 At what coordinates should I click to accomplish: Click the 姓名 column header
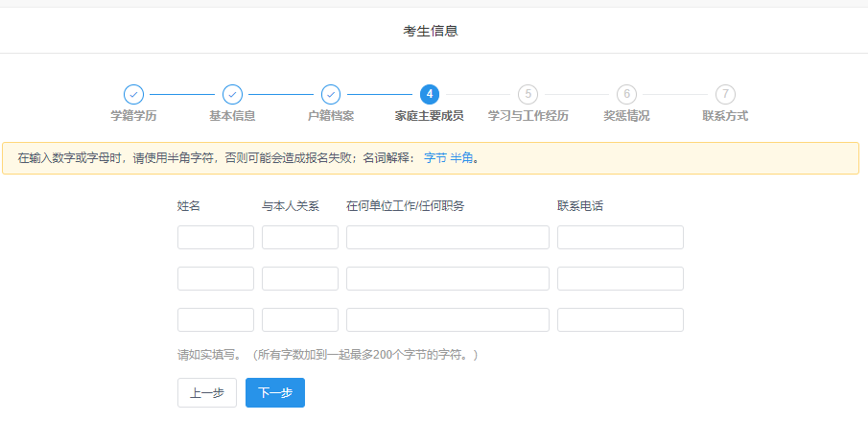point(188,206)
